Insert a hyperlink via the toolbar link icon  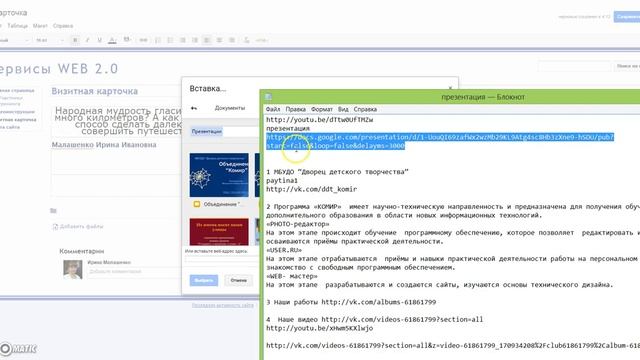pos(143,40)
